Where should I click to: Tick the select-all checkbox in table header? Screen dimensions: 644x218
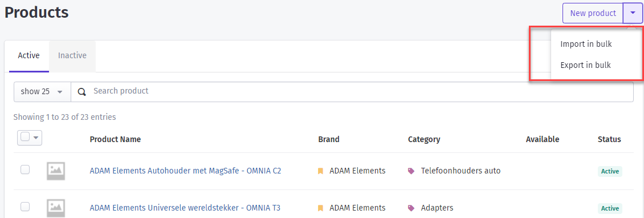click(26, 138)
